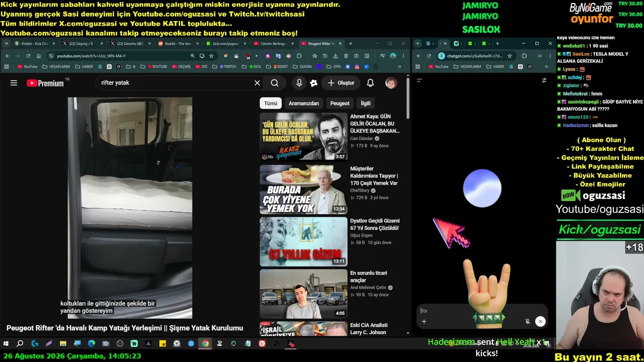Click the ChatGPT message input field
Viewport: 644px width, 362px height.
[x=481, y=311]
